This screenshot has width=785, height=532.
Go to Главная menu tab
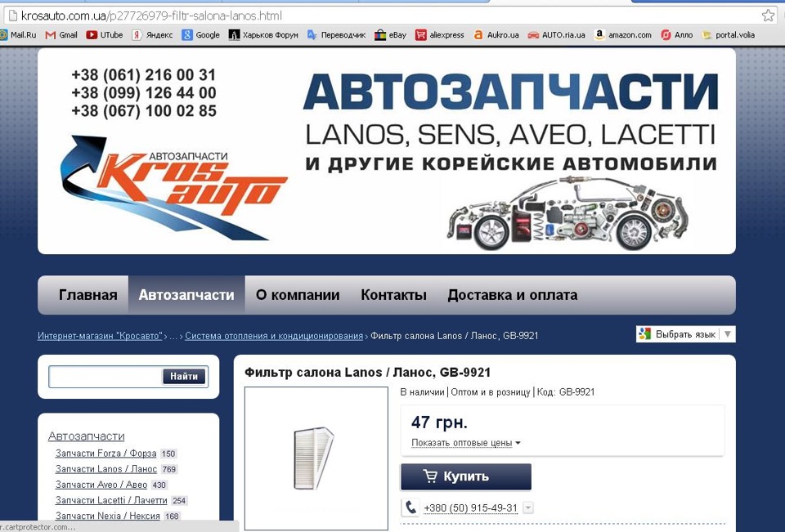click(88, 295)
